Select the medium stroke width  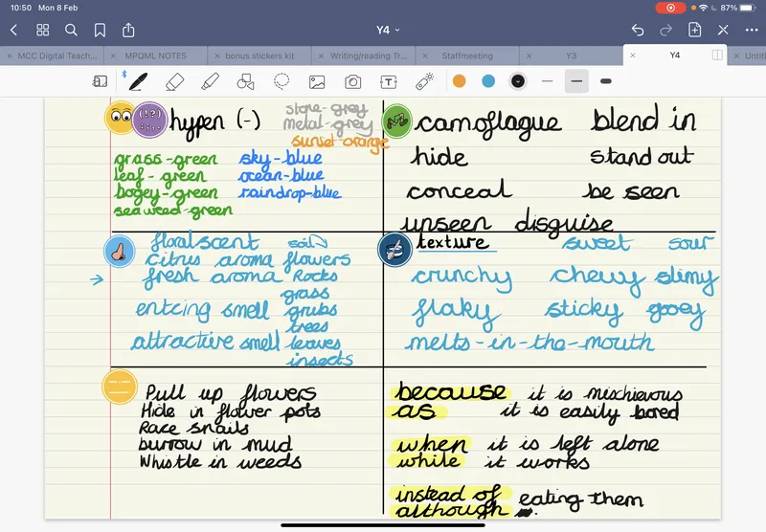pyautogui.click(x=576, y=81)
